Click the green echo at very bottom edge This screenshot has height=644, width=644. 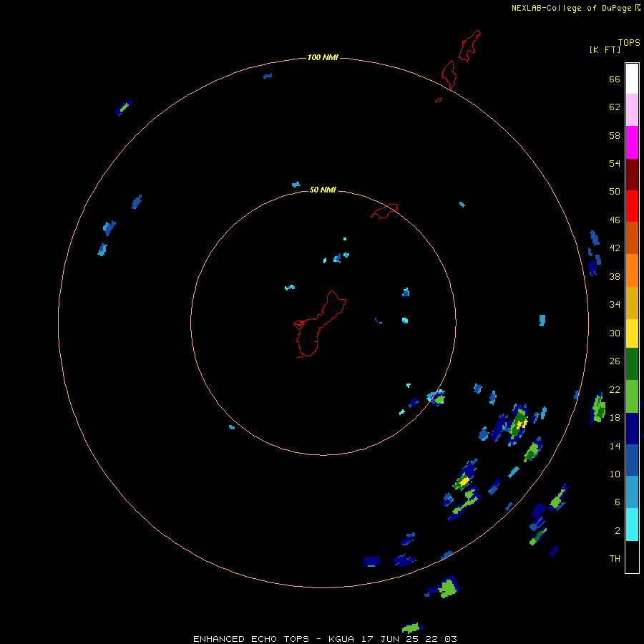pyautogui.click(x=412, y=628)
